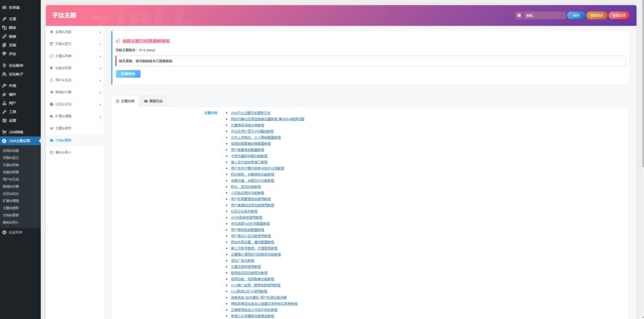Click the 评论 comments icon in sidebar
Viewport: 644px width, 319px height.
4,53
